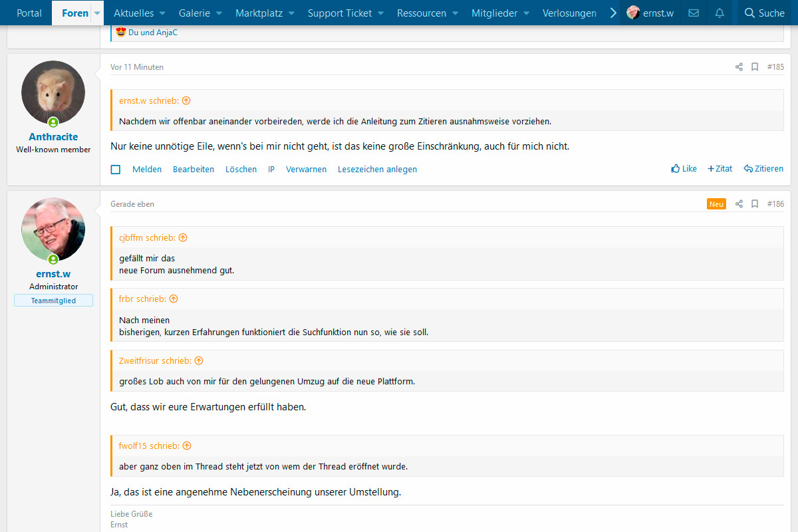The image size is (798, 532).
Task: Open the Portal nav item
Action: tap(29, 13)
